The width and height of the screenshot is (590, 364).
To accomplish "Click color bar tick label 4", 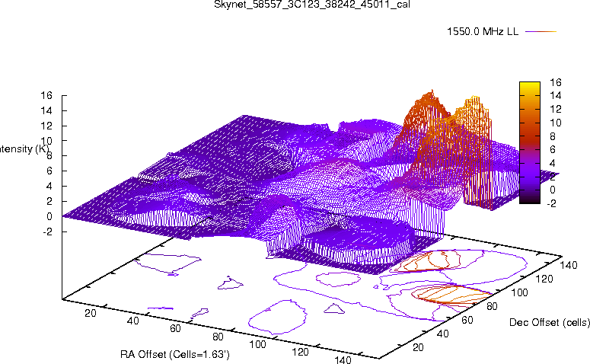I will (553, 164).
